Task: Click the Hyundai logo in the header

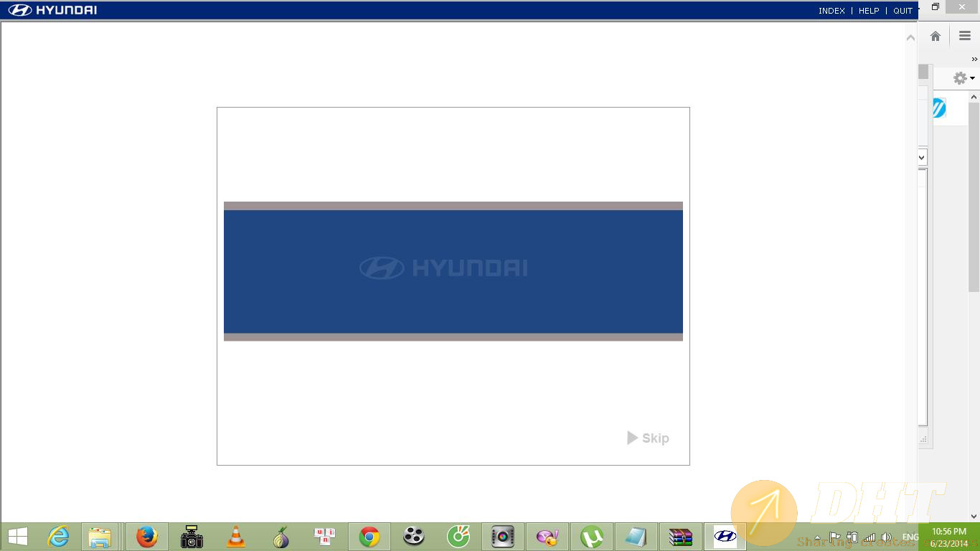Action: coord(52,10)
